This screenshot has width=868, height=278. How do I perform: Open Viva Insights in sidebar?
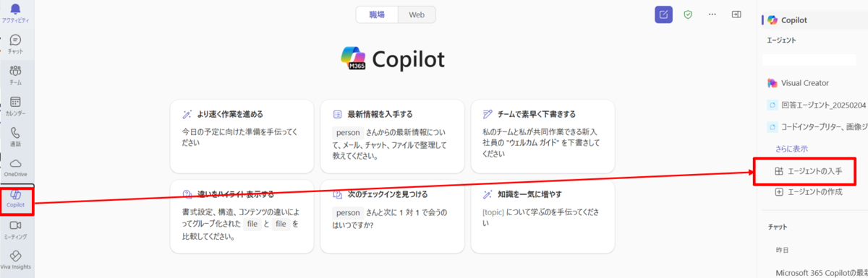15,260
